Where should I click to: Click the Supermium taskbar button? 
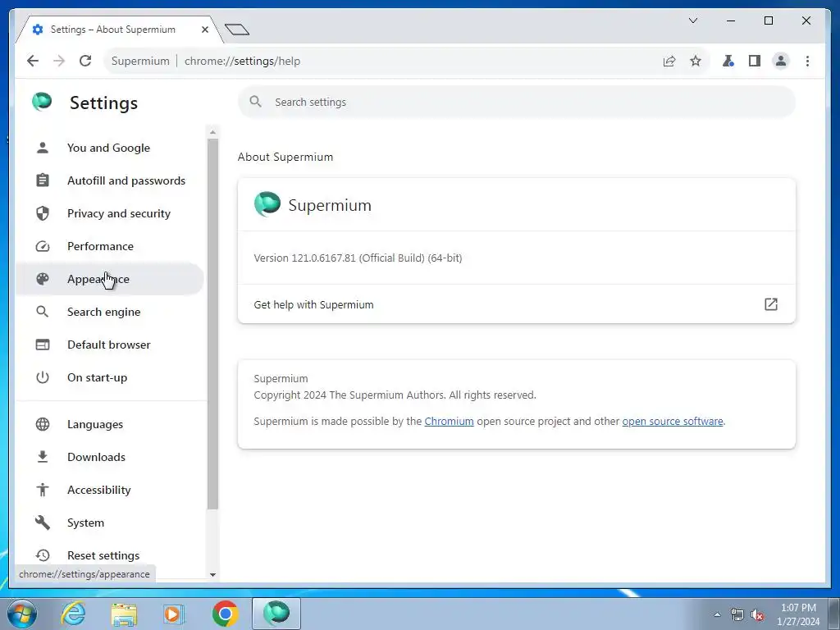click(276, 614)
